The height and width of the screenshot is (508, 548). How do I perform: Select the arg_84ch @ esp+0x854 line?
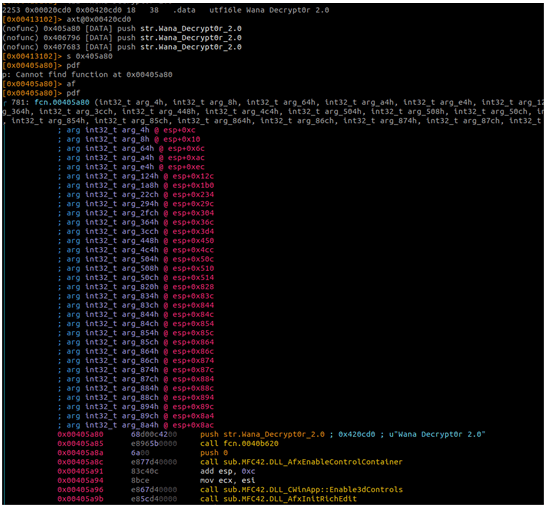(x=136, y=324)
